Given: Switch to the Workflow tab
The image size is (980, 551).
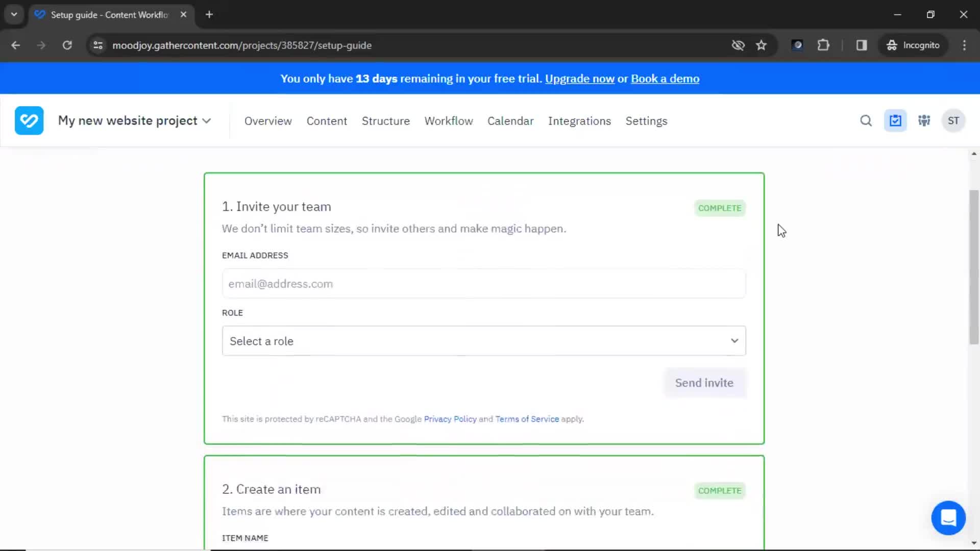Looking at the screenshot, I should pyautogui.click(x=448, y=121).
